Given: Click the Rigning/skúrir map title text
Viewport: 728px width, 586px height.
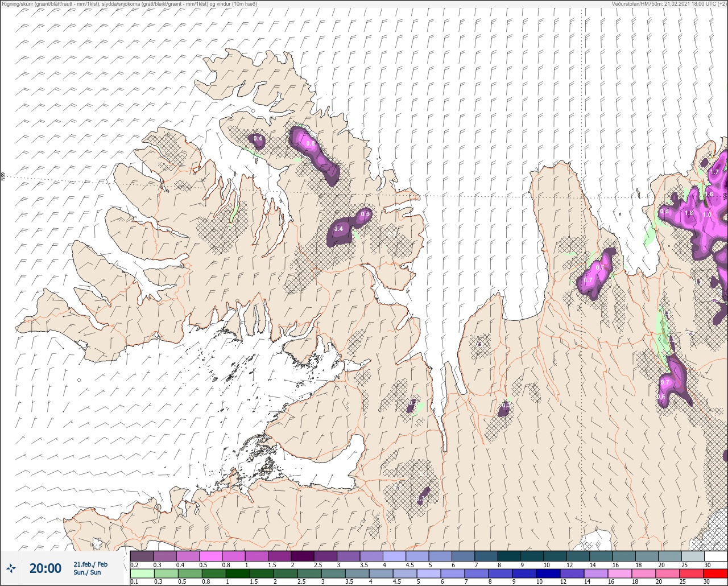Looking at the screenshot, I should (129, 4).
